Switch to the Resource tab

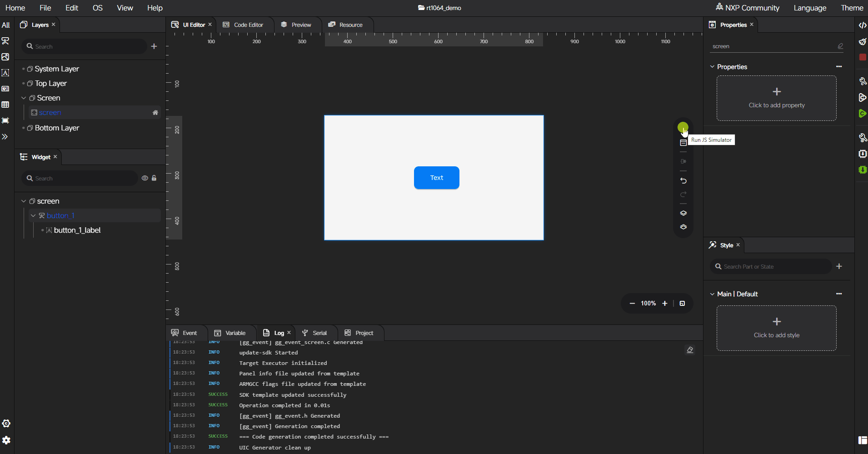click(346, 25)
